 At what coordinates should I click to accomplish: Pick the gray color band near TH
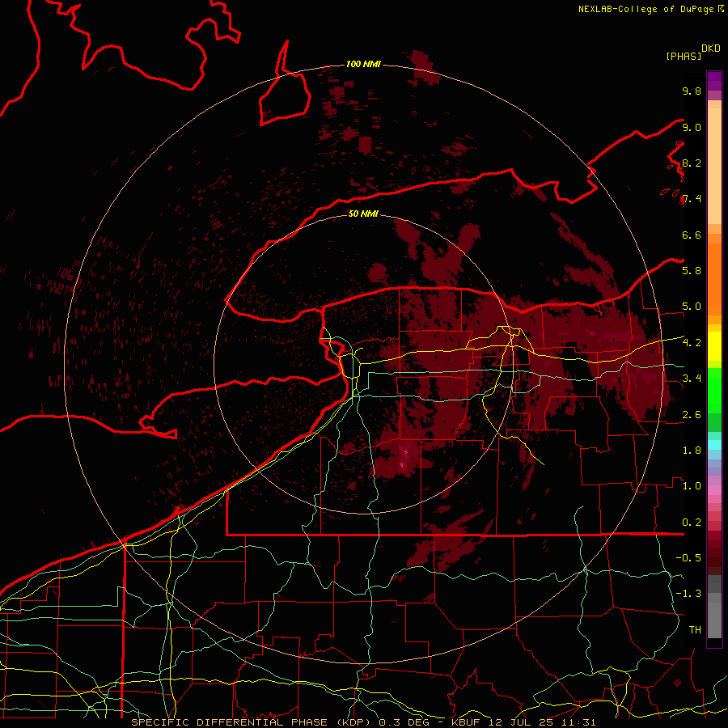coord(714,620)
